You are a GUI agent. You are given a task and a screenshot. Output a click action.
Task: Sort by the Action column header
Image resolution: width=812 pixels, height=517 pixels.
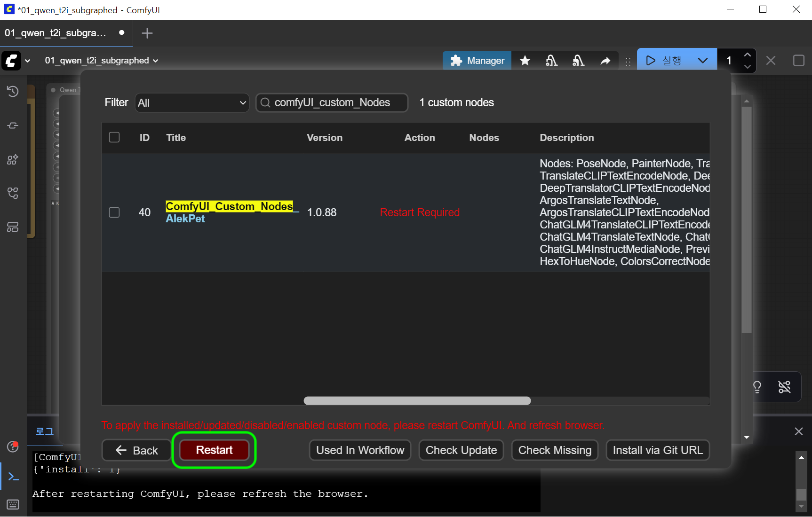(x=420, y=138)
